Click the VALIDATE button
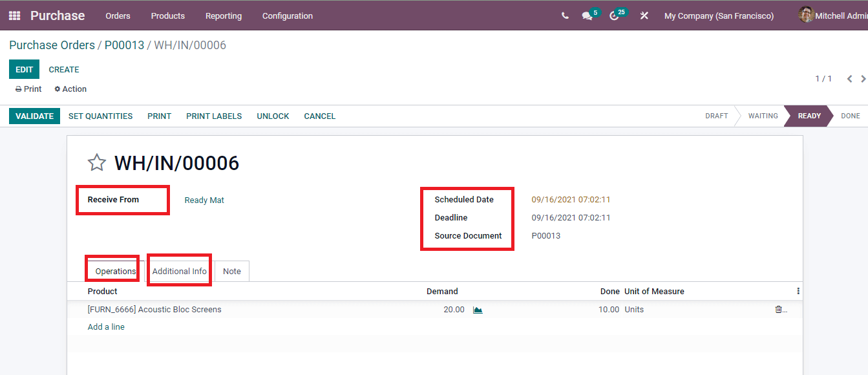This screenshot has height=375, width=868. coord(34,116)
